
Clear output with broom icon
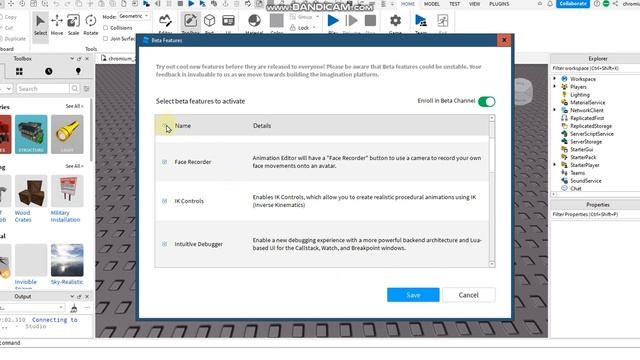(74, 308)
